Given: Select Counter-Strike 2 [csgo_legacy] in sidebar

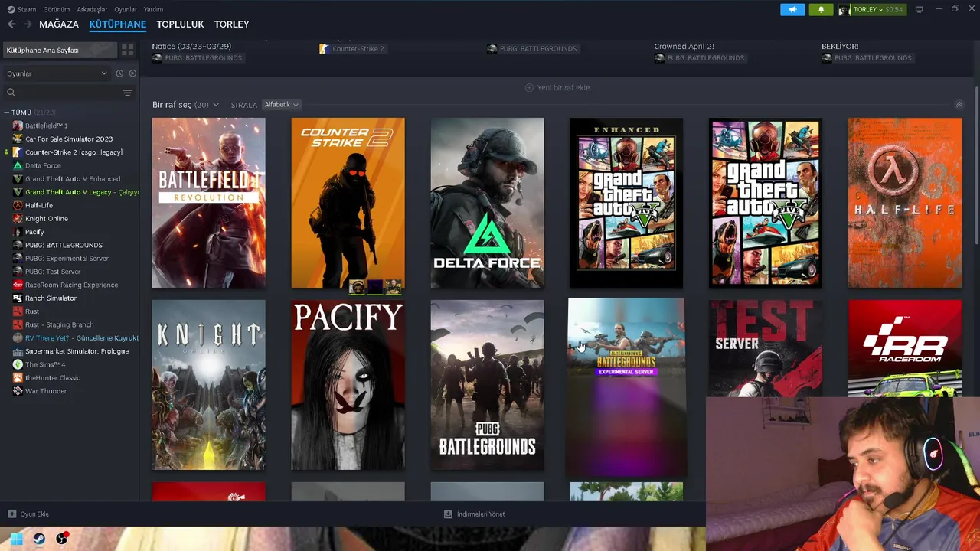Looking at the screenshot, I should pyautogui.click(x=73, y=152).
